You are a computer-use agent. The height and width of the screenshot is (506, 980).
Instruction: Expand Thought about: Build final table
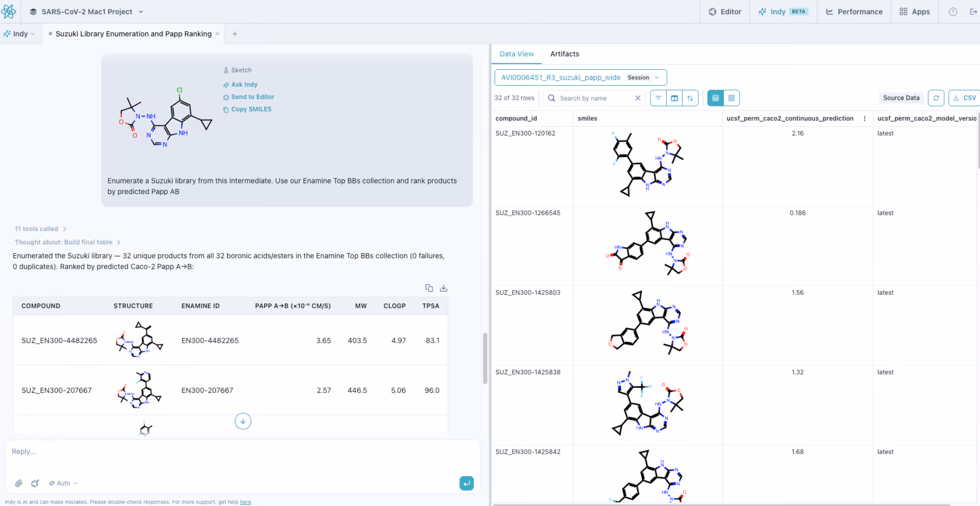(67, 242)
